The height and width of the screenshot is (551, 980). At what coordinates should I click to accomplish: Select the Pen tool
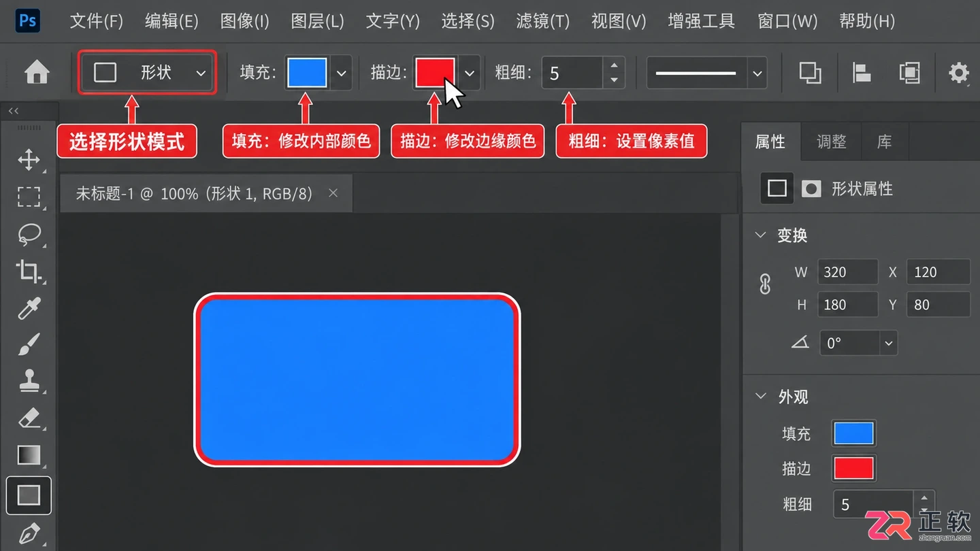pos(29,534)
